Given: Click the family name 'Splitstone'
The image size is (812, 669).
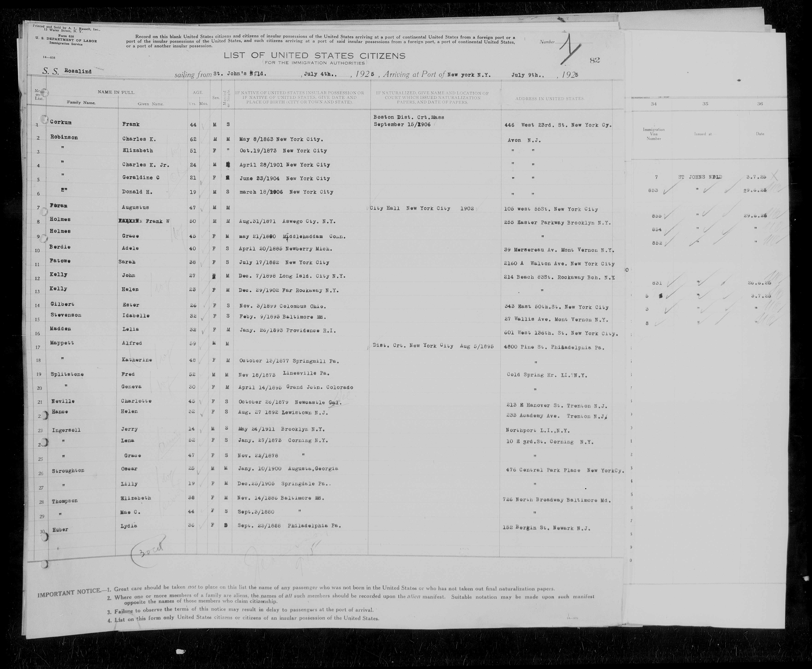Looking at the screenshot, I should coord(67,374).
